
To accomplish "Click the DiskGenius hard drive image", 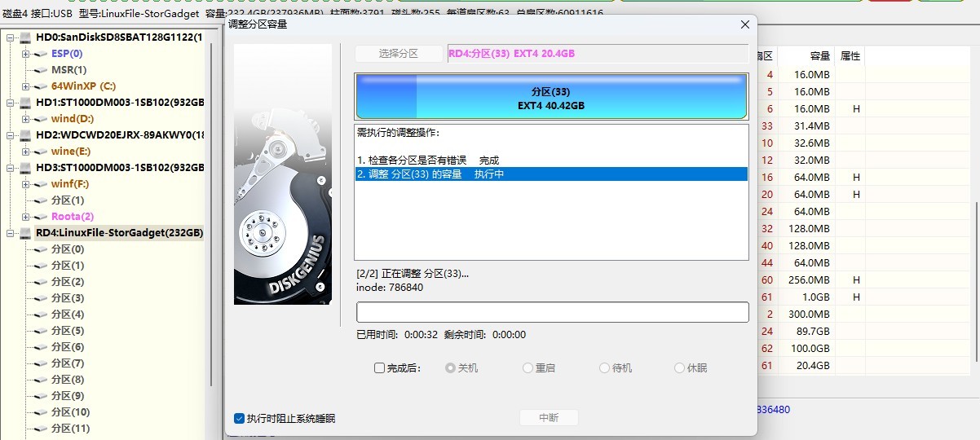I will pyautogui.click(x=283, y=174).
